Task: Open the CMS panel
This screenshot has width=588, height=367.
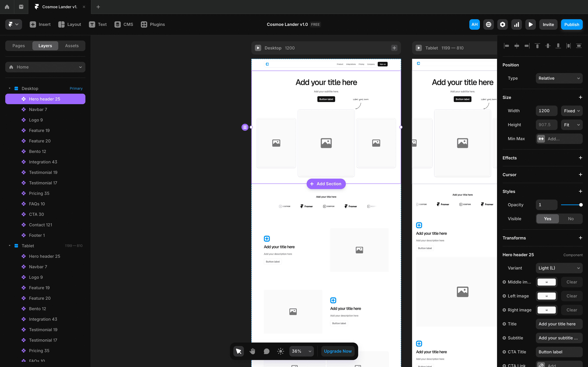Action: pyautogui.click(x=124, y=24)
